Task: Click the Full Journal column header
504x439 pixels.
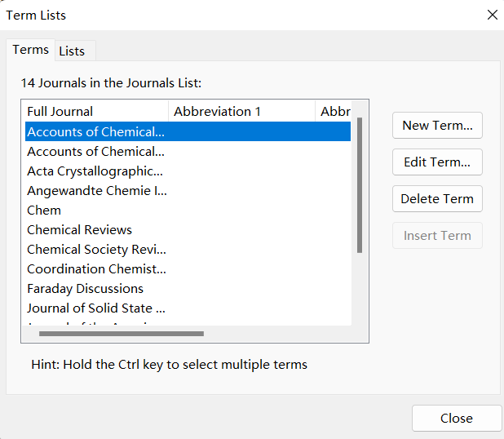Action: pyautogui.click(x=95, y=111)
